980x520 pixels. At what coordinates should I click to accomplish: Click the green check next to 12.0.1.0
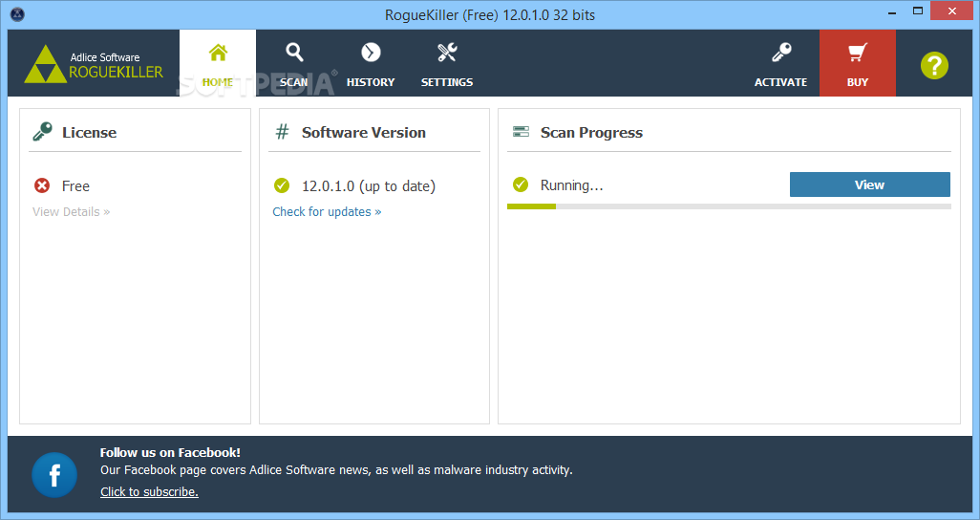282,185
